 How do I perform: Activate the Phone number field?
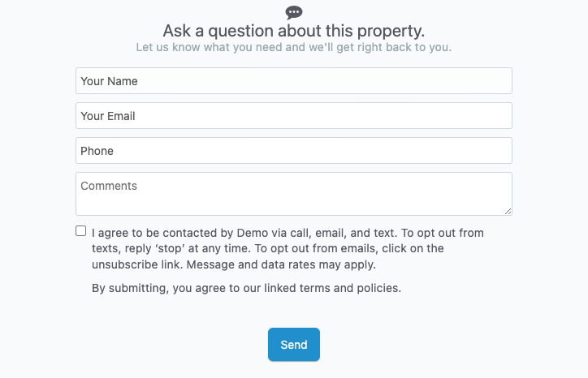coord(294,151)
